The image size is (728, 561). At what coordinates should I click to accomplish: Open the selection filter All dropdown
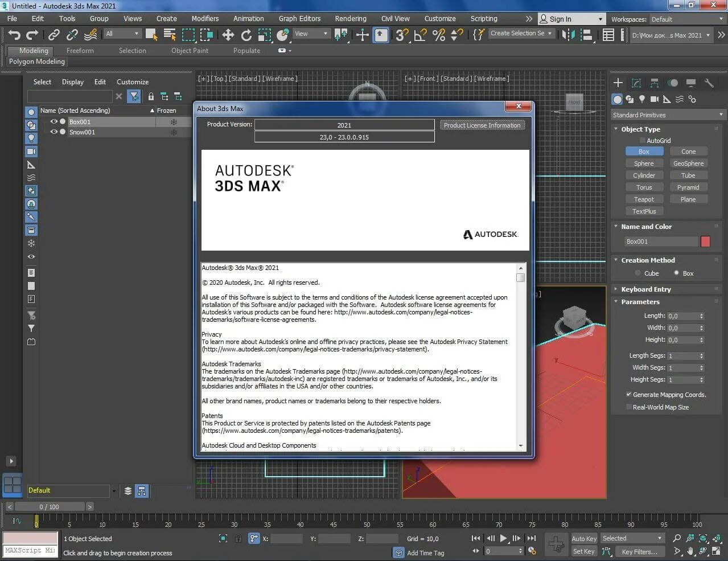pyautogui.click(x=122, y=34)
